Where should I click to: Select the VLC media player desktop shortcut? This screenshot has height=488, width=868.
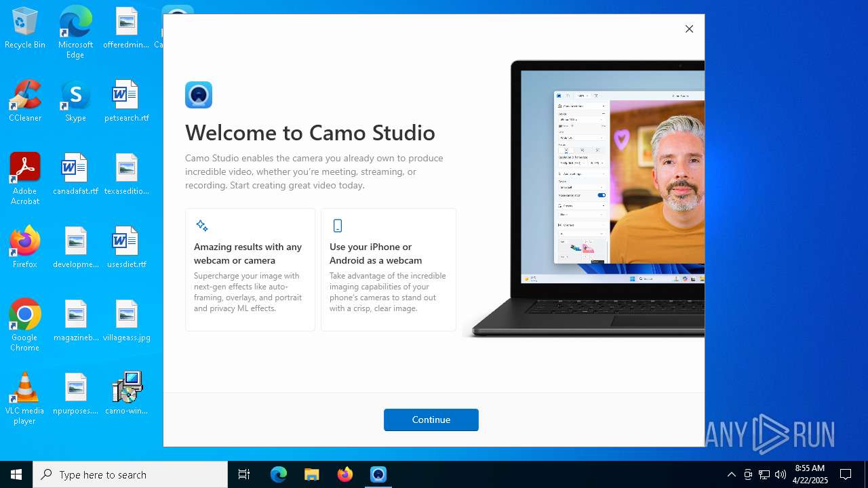point(25,399)
